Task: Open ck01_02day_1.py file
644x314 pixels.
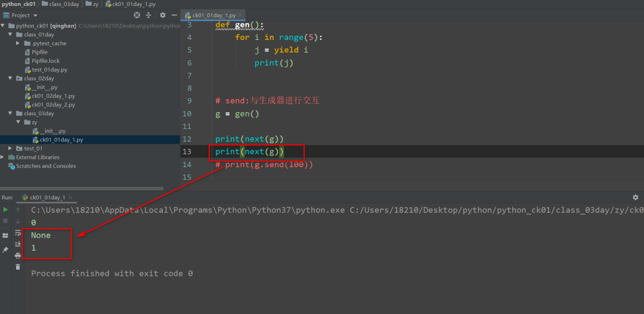Action: coord(54,96)
